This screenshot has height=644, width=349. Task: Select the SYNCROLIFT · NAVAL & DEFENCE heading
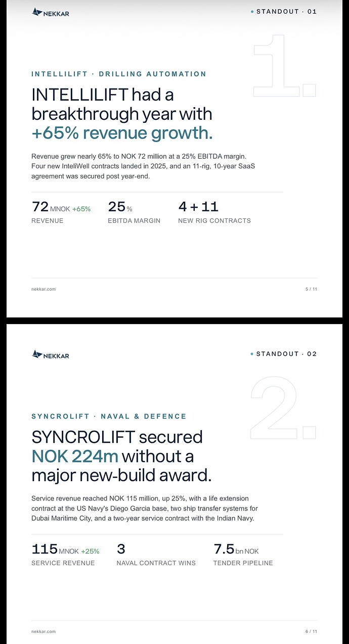(x=109, y=417)
